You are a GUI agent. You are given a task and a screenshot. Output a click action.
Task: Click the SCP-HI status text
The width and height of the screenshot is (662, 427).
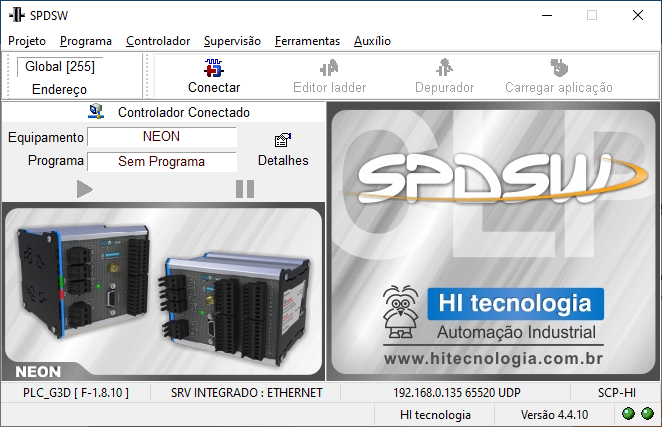click(617, 393)
